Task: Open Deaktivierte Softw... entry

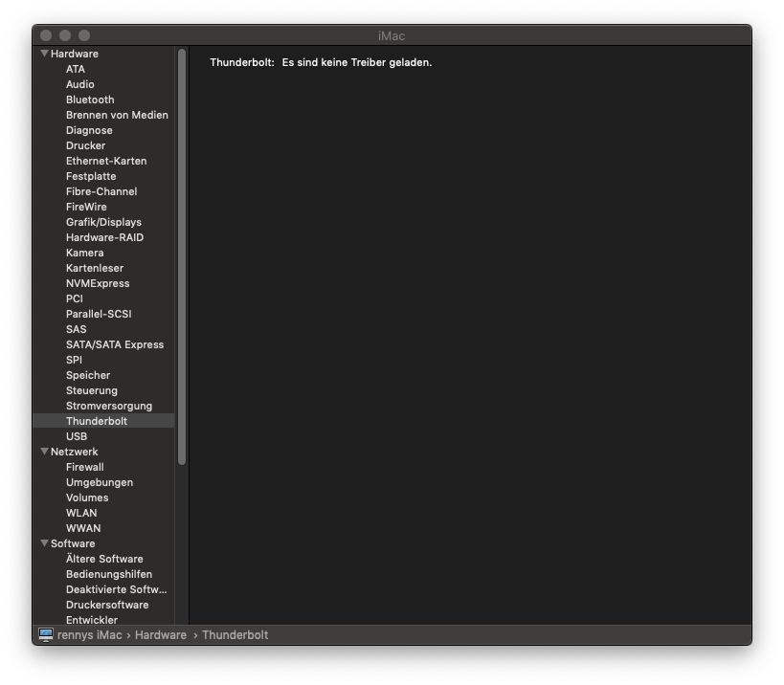Action: click(117, 589)
